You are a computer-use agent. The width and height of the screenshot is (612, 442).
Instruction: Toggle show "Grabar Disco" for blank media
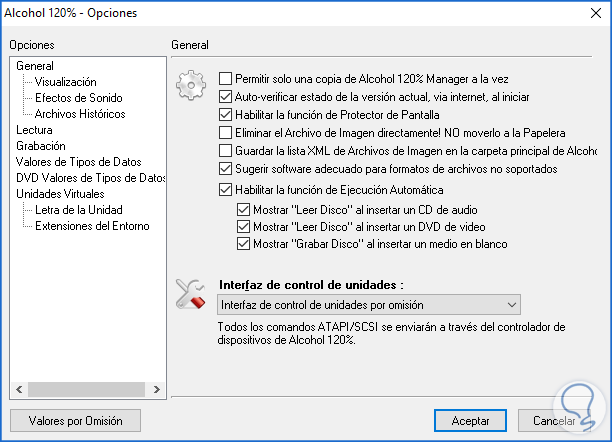[x=244, y=244]
